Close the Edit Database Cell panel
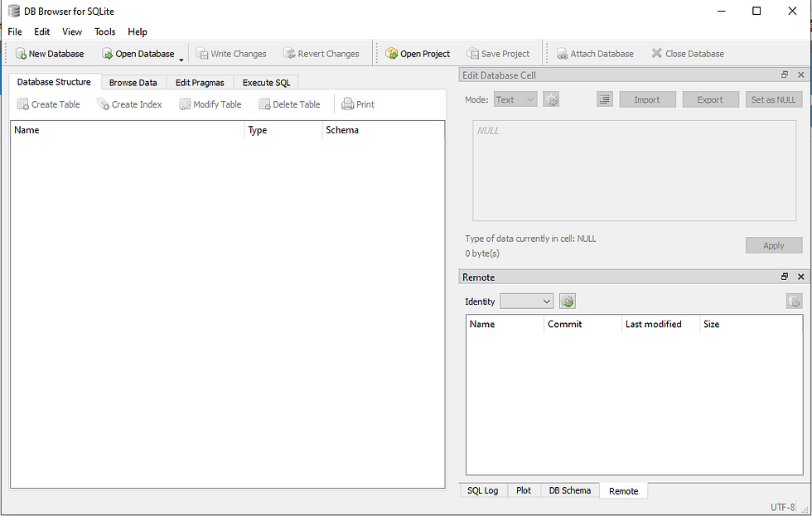The height and width of the screenshot is (516, 812). coord(800,75)
